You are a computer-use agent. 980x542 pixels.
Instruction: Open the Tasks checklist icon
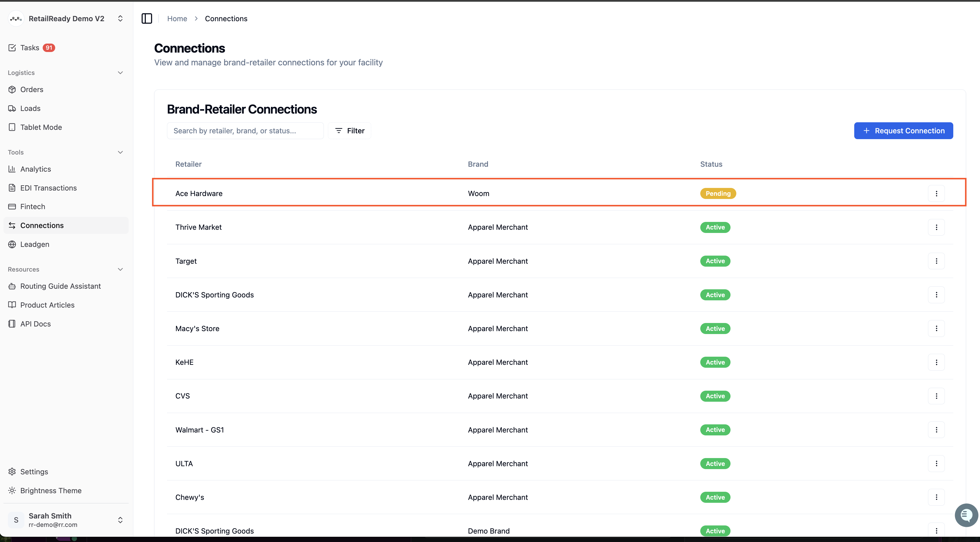tap(12, 48)
